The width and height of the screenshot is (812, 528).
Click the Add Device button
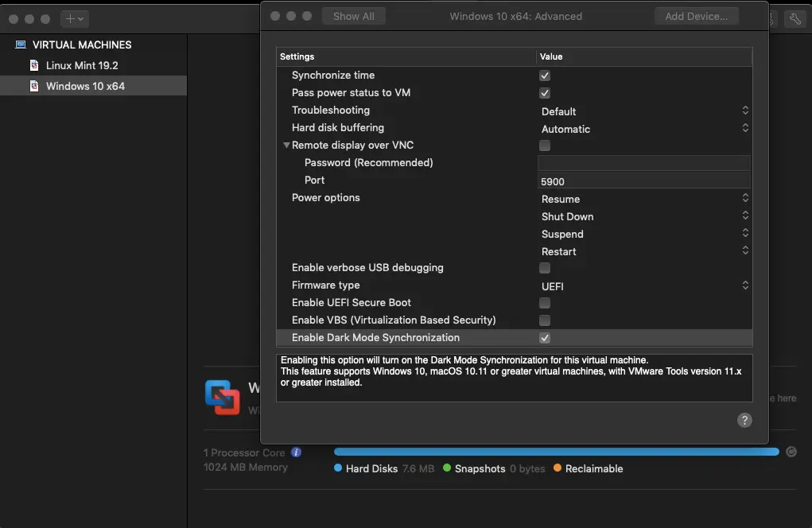(x=696, y=15)
